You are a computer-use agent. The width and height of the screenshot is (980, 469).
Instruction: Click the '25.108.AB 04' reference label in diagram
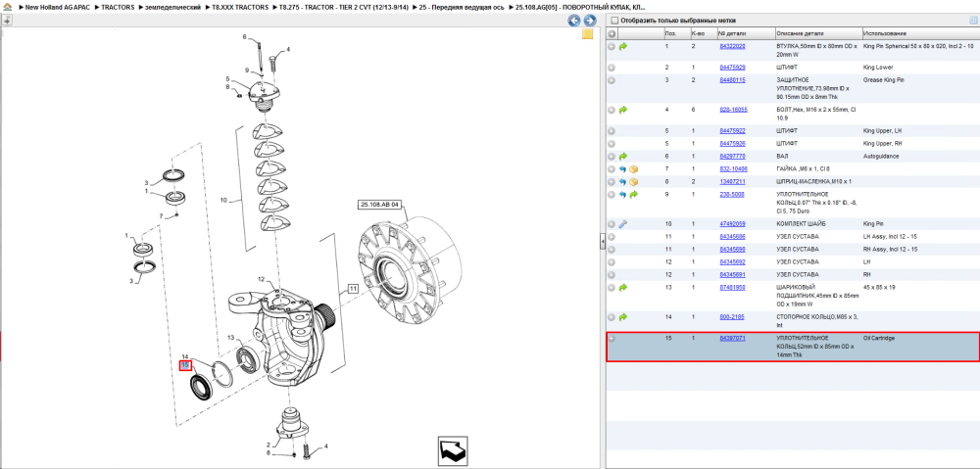pos(379,205)
